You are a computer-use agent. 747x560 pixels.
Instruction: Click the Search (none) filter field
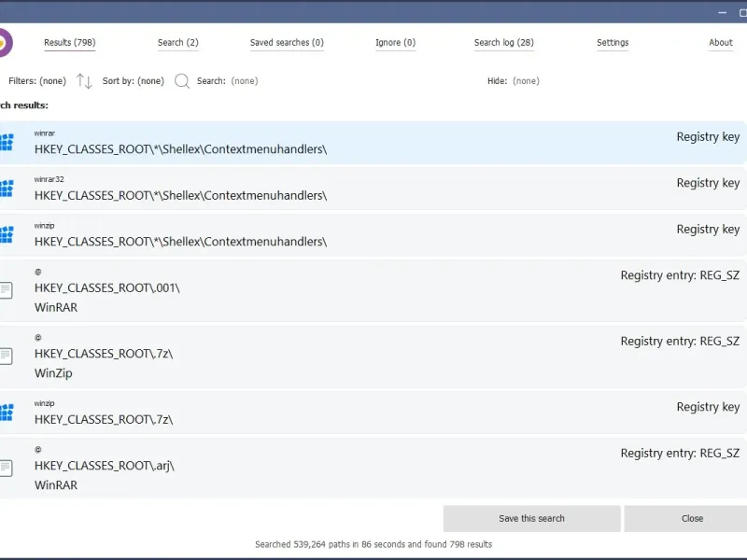pos(228,81)
